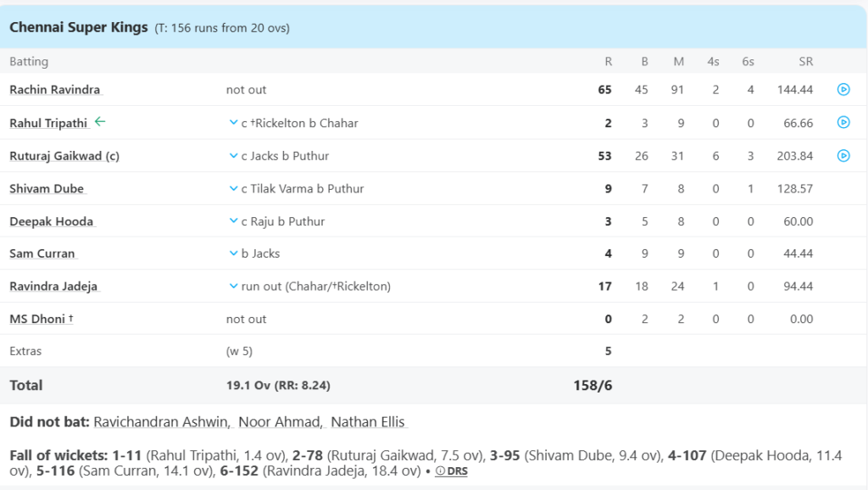Expand Sam Curran dismissal chevron

point(234,253)
